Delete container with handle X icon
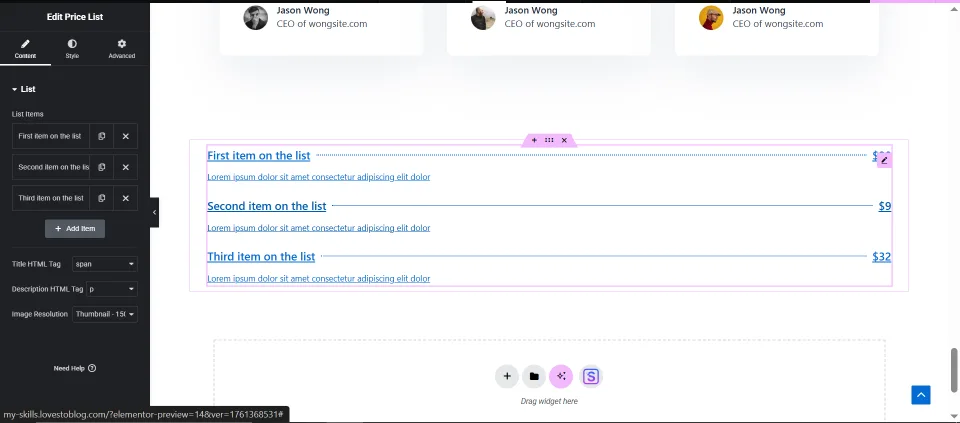The height and width of the screenshot is (423, 960). pyautogui.click(x=564, y=141)
